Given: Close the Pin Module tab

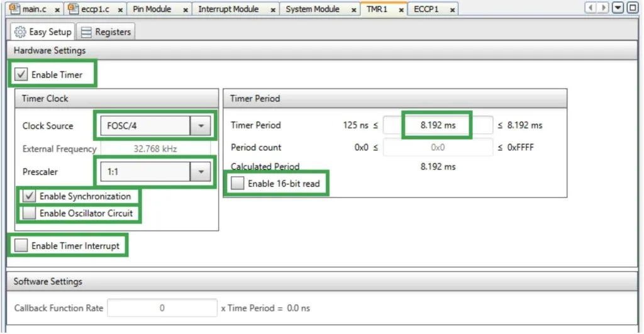Looking at the screenshot, I should 186,9.
